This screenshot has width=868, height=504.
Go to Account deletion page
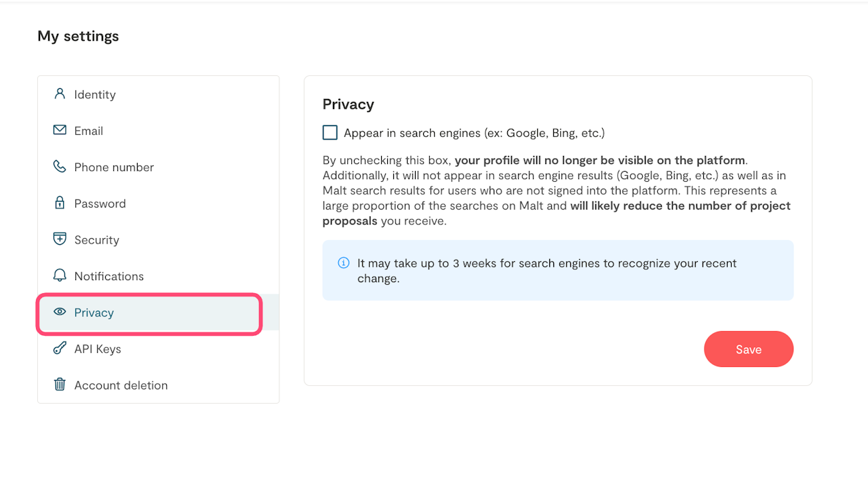[x=121, y=385]
